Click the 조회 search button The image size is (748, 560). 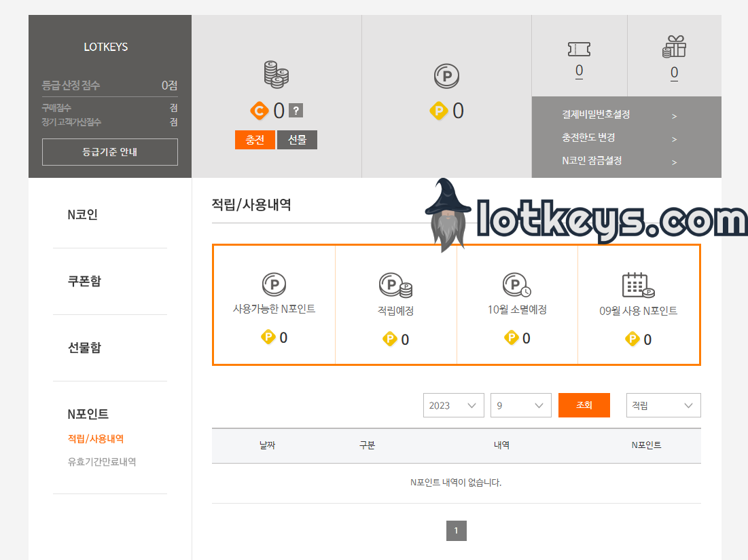point(584,405)
